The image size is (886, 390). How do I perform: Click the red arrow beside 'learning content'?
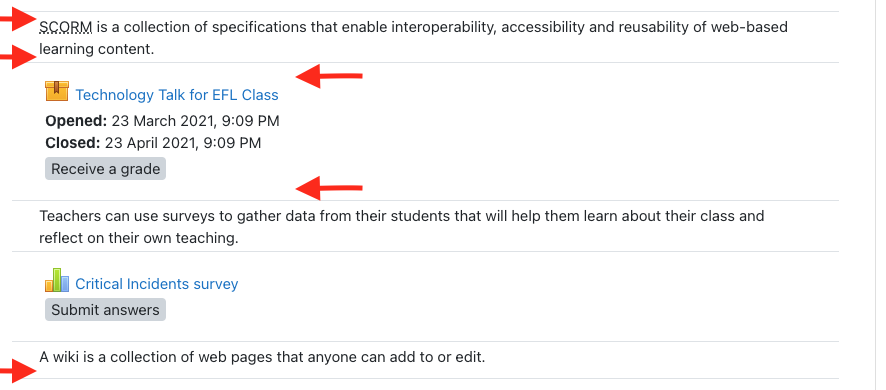click(x=18, y=57)
